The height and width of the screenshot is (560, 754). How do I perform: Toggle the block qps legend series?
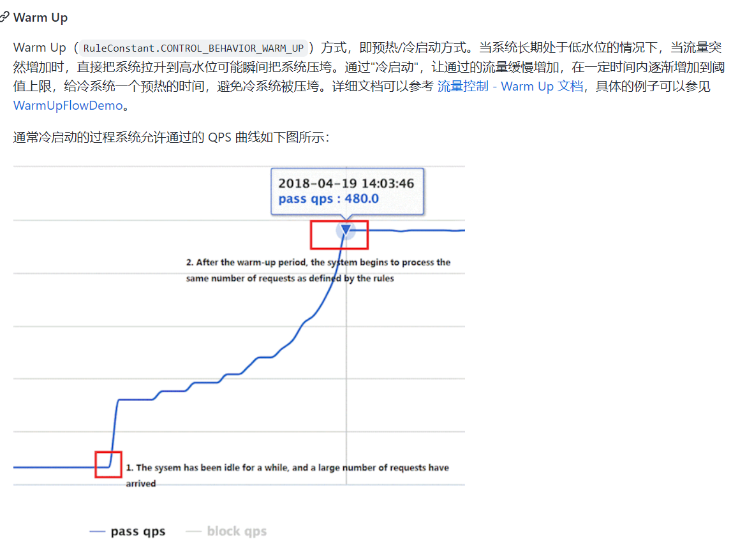point(226,531)
